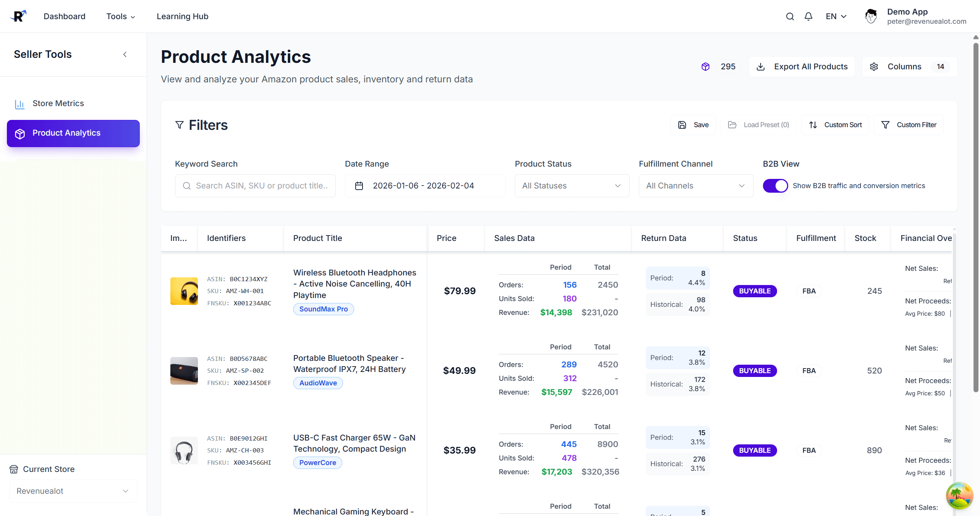Disable B2B traffic and conversion metrics
This screenshot has width=980, height=516.
[x=775, y=185]
